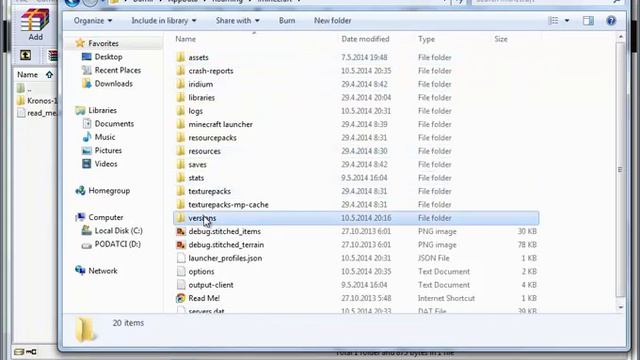Select the assets folder icon
The image size is (640, 360).
click(181, 57)
